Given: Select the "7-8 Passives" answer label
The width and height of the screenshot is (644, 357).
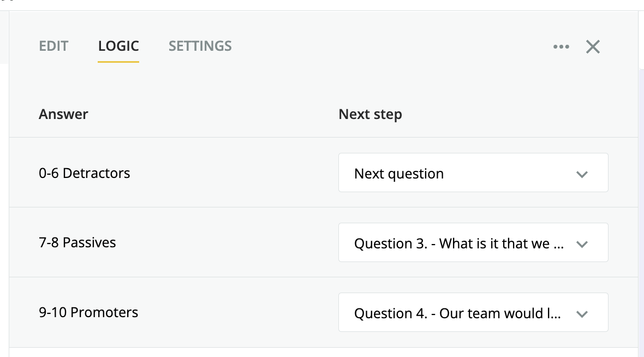Looking at the screenshot, I should (77, 242).
